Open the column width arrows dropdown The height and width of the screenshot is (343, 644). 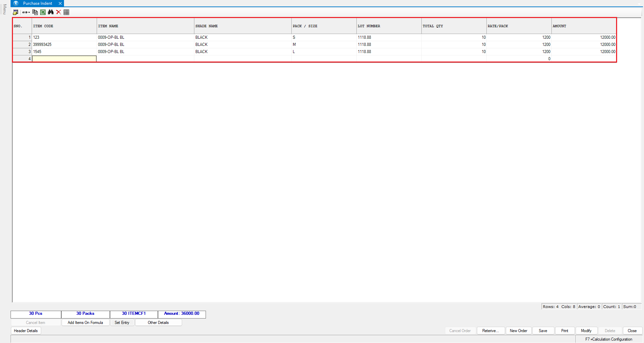(x=26, y=12)
